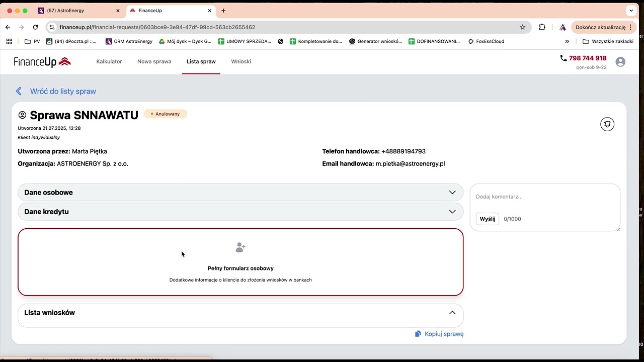This screenshot has width=644, height=362.
Task: Open the Chrome apps grid icon
Action: point(9,41)
